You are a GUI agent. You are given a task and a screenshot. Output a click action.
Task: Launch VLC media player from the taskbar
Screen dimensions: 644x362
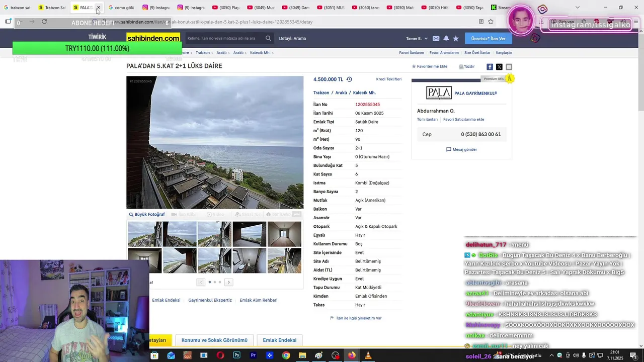tap(368, 355)
